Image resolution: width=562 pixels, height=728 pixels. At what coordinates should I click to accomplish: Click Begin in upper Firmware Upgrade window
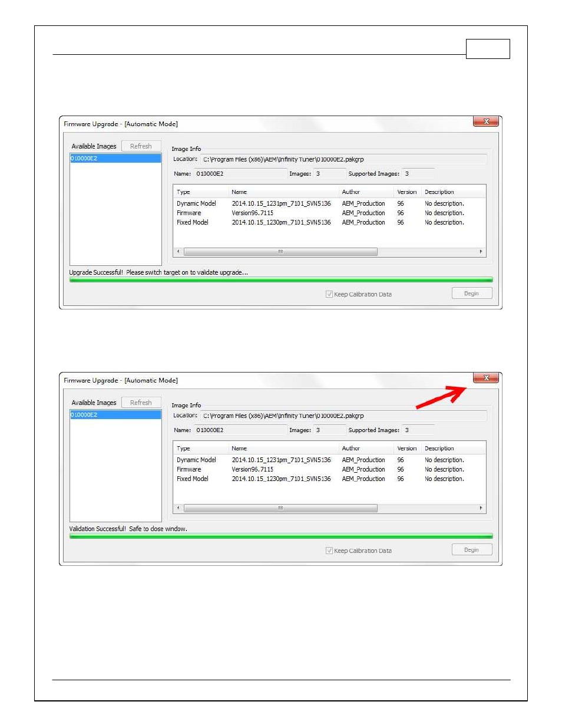coord(472,294)
